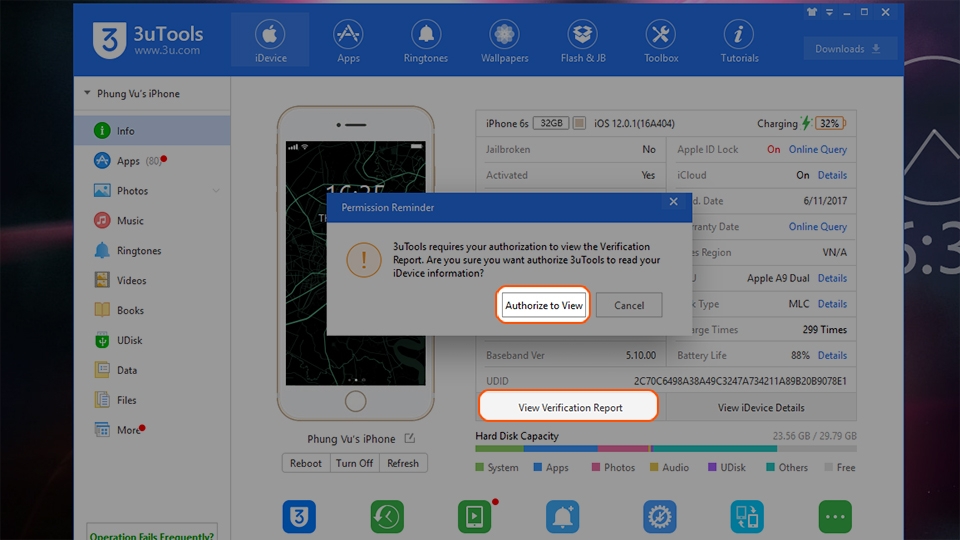Open Data in the sidebar

click(x=152, y=370)
